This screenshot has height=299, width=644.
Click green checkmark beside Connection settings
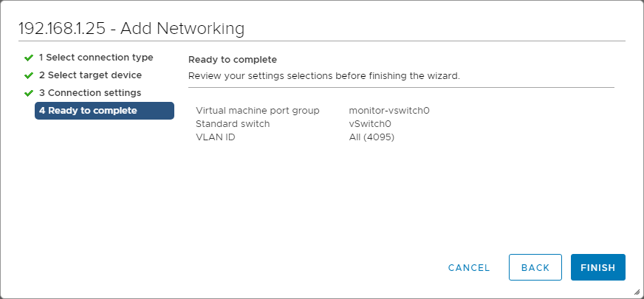tap(29, 92)
